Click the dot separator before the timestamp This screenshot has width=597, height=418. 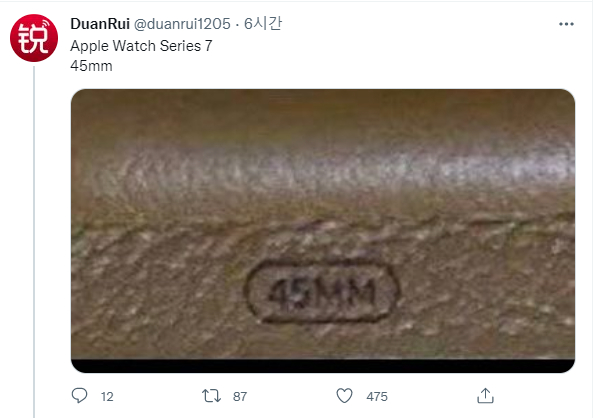237,25
